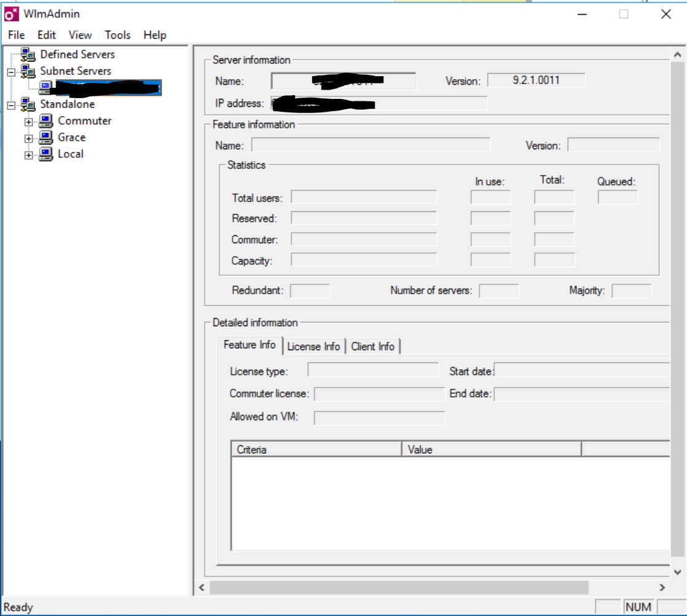Expand the Grace tree node
The height and width of the screenshot is (616, 687).
pyautogui.click(x=28, y=138)
